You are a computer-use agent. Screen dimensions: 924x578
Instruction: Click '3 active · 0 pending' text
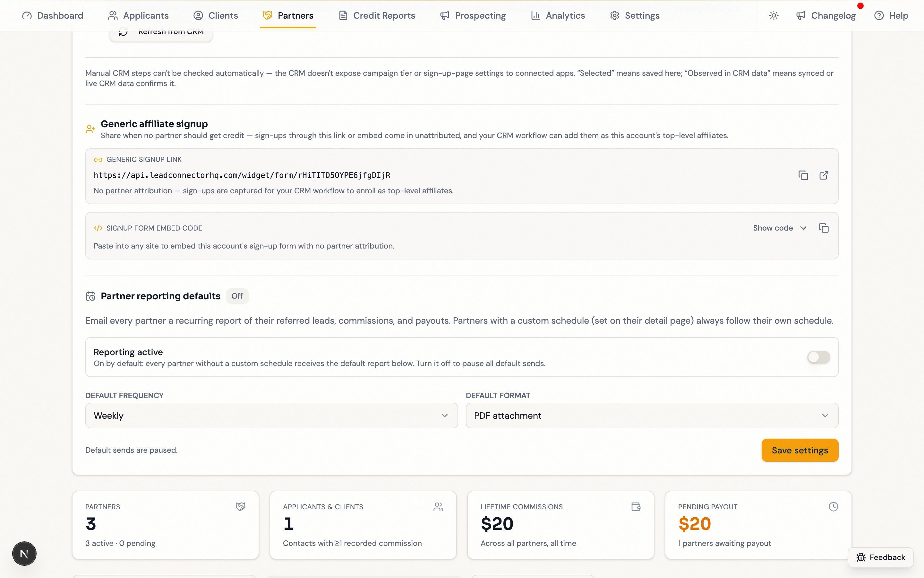pos(120,543)
